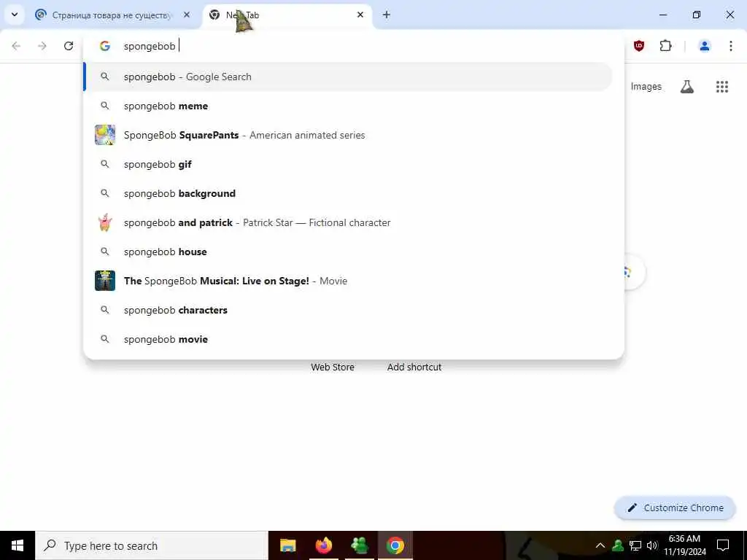Open network status tray icon
The width and height of the screenshot is (747, 560).
(635, 545)
